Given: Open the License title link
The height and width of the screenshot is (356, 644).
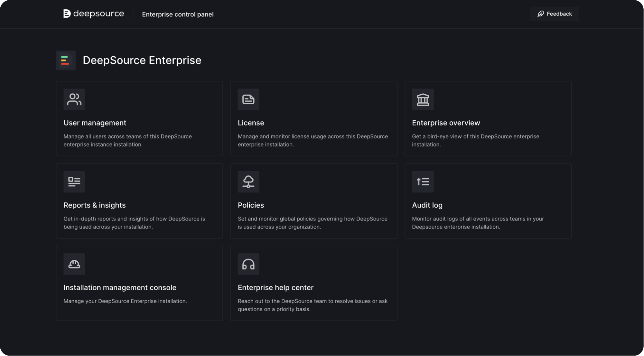Looking at the screenshot, I should point(251,123).
